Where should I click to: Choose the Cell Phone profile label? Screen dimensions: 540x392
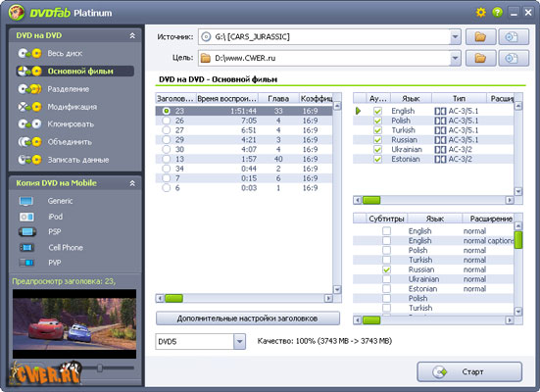(66, 247)
